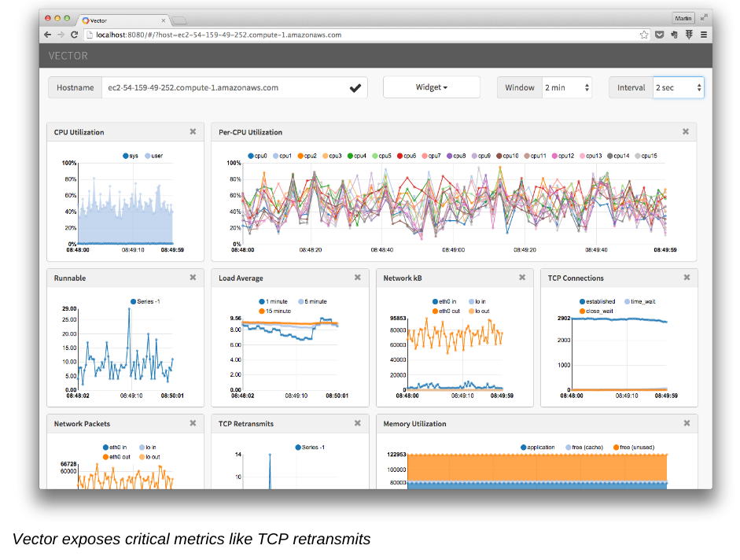Close the Per-CPU Utilization widget
The image size is (740, 560).
(x=685, y=132)
